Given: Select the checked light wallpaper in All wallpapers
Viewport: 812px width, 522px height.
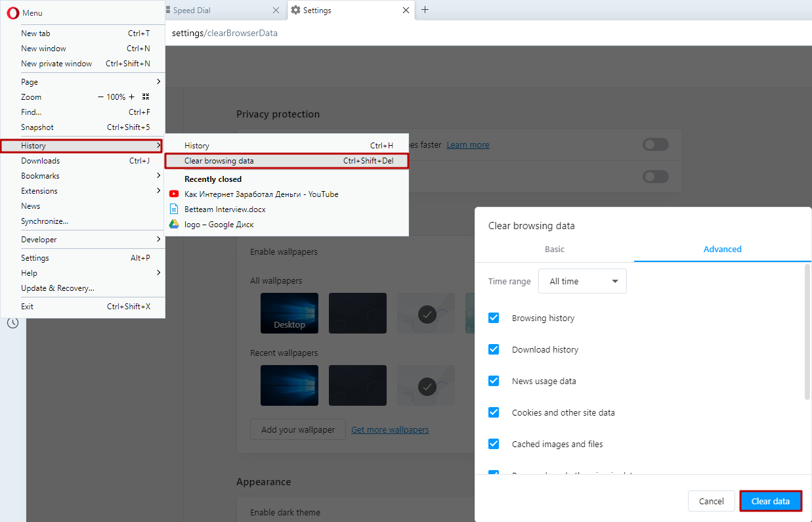Looking at the screenshot, I should pos(426,313).
